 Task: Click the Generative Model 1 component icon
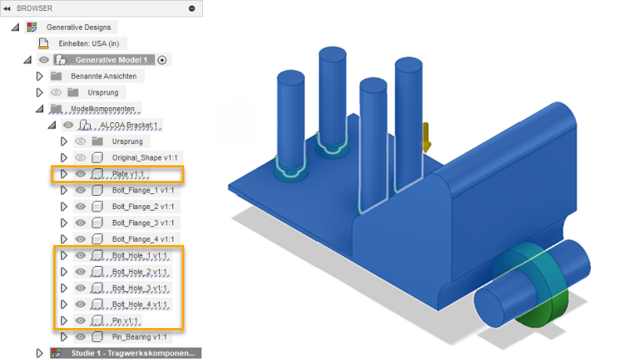(61, 59)
